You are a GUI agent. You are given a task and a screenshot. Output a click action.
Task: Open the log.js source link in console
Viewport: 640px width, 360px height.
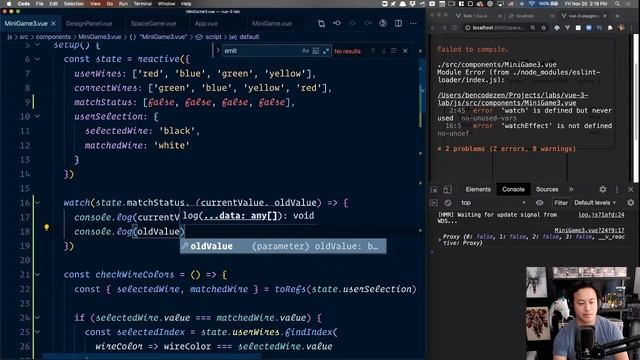coord(601,215)
